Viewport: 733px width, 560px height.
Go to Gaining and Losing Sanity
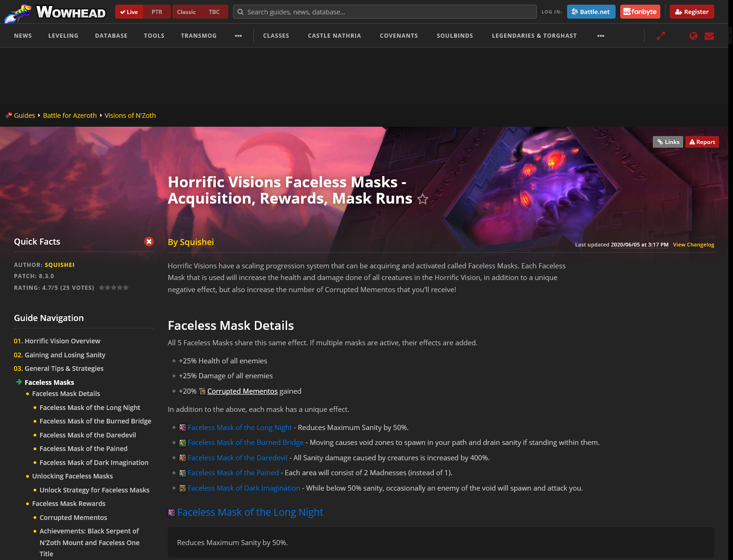point(65,355)
